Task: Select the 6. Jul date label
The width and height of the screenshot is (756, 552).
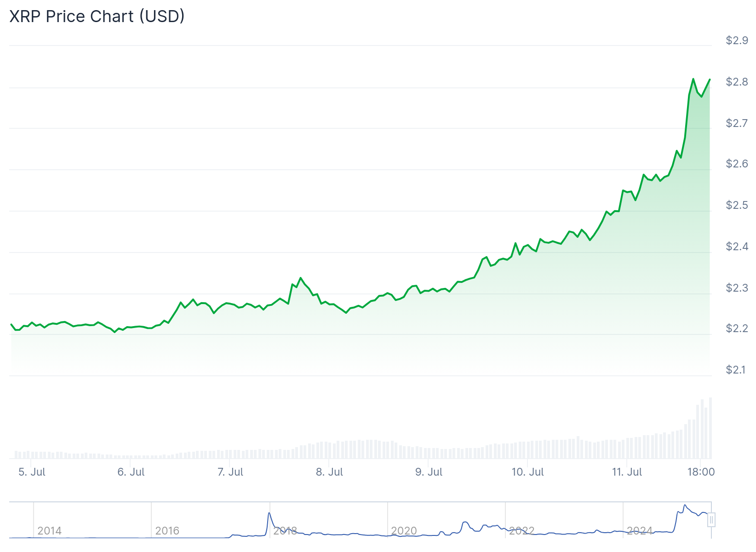Action: click(x=131, y=472)
